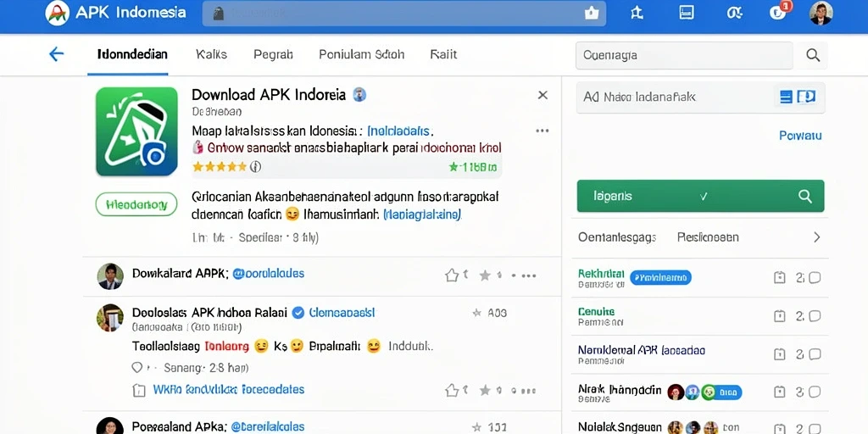The height and width of the screenshot is (434, 868).
Task: Open the user profile avatar in header
Action: [821, 13]
